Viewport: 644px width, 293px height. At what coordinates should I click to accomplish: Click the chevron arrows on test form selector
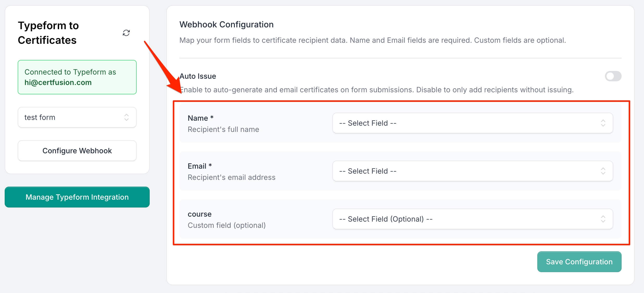coord(127,117)
